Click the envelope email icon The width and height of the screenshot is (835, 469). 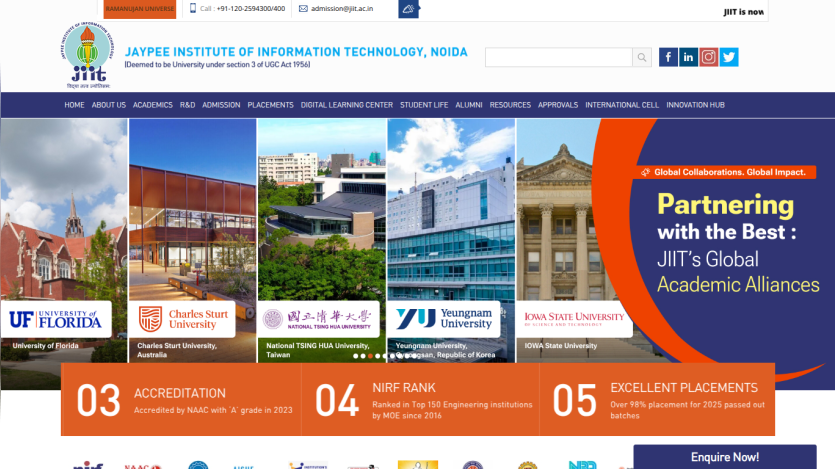tap(303, 9)
